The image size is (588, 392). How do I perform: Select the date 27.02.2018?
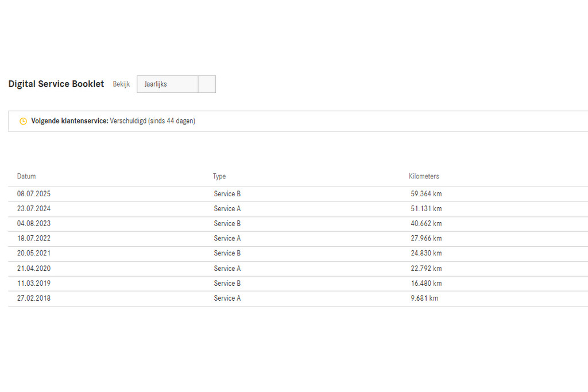click(x=34, y=298)
